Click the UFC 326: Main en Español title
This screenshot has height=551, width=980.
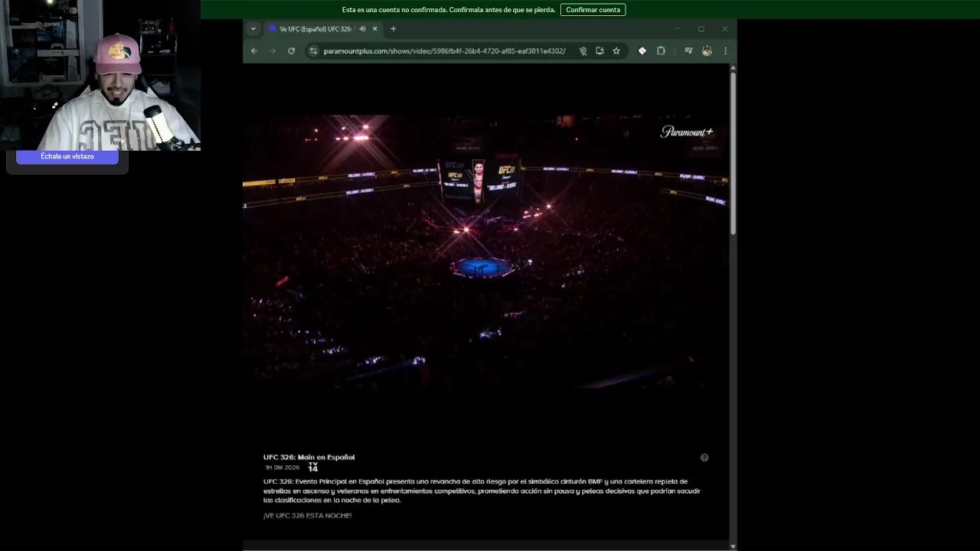309,457
